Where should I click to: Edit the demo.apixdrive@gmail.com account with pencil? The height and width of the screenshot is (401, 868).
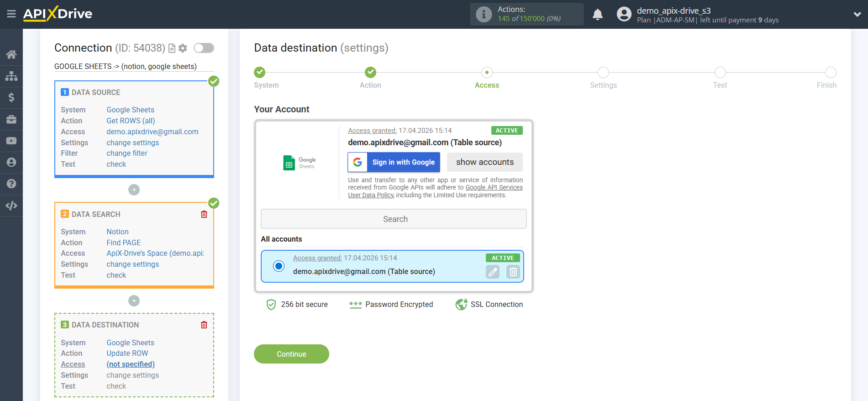point(492,272)
